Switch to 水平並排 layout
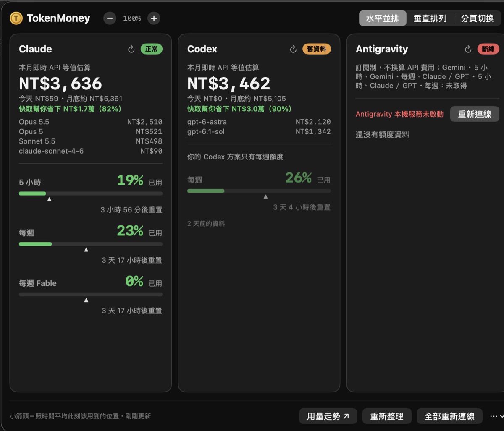This screenshot has width=504, height=431. tap(383, 18)
